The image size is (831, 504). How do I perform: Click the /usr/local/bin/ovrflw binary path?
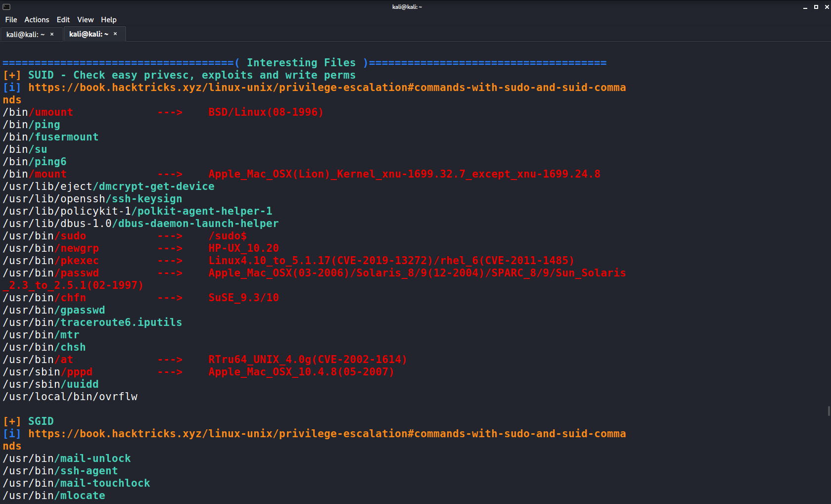pos(70,397)
